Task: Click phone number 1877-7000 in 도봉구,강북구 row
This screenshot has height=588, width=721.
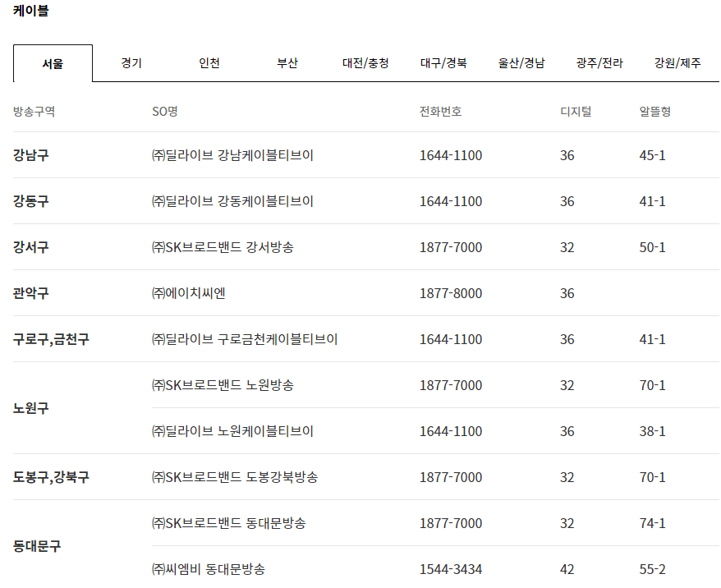Action: [x=451, y=477]
